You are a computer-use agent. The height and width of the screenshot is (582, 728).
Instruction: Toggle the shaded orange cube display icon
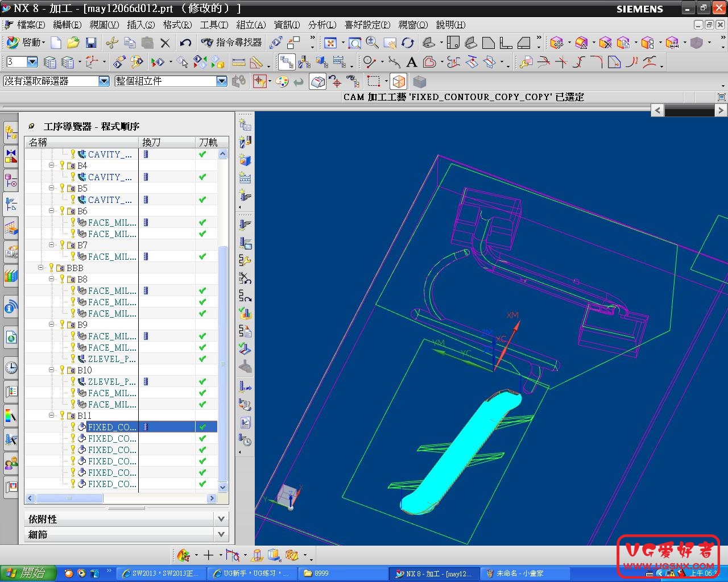399,81
